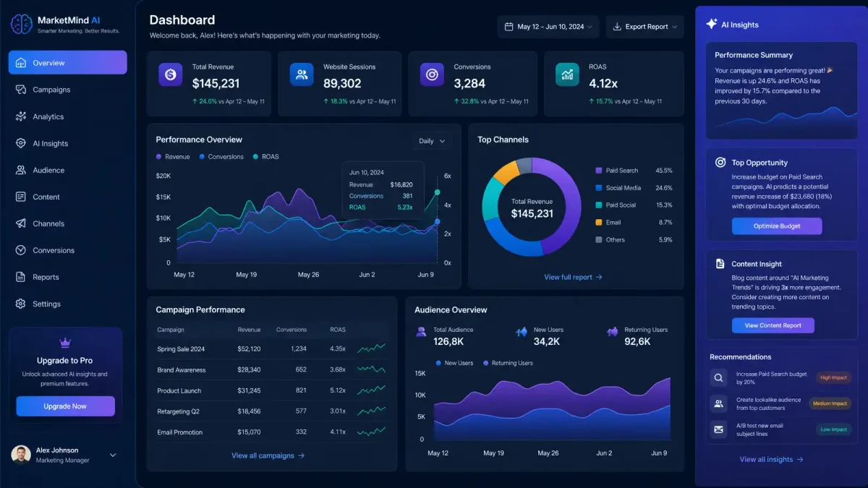868x488 pixels.
Task: Click the envelope icon beside A/B test recommendation
Action: click(718, 429)
